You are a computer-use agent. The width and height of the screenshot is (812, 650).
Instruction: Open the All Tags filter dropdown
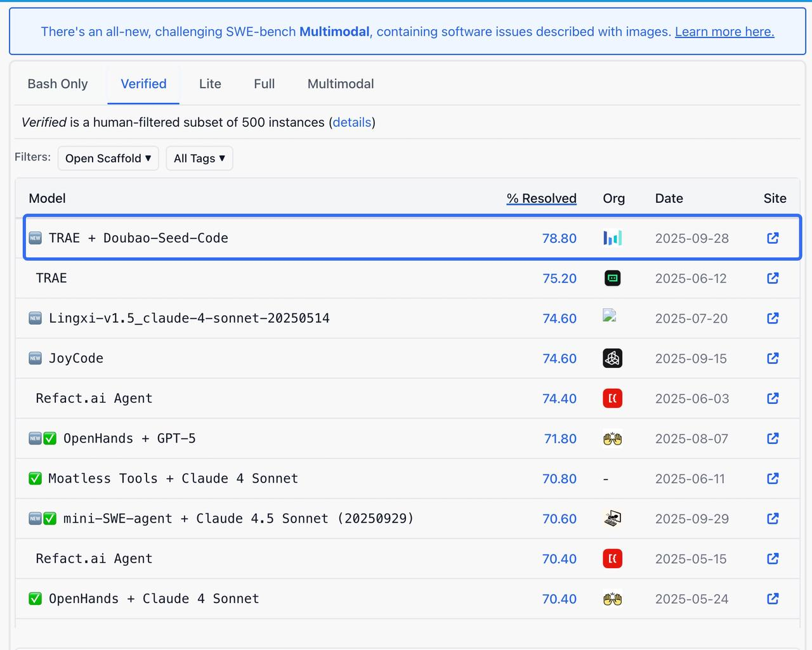pos(199,158)
